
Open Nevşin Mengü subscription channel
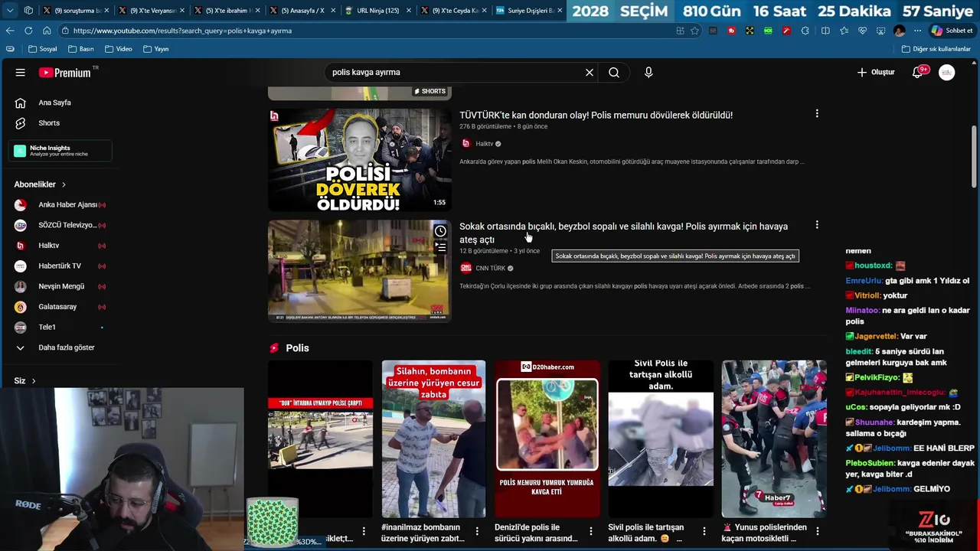[x=61, y=286]
